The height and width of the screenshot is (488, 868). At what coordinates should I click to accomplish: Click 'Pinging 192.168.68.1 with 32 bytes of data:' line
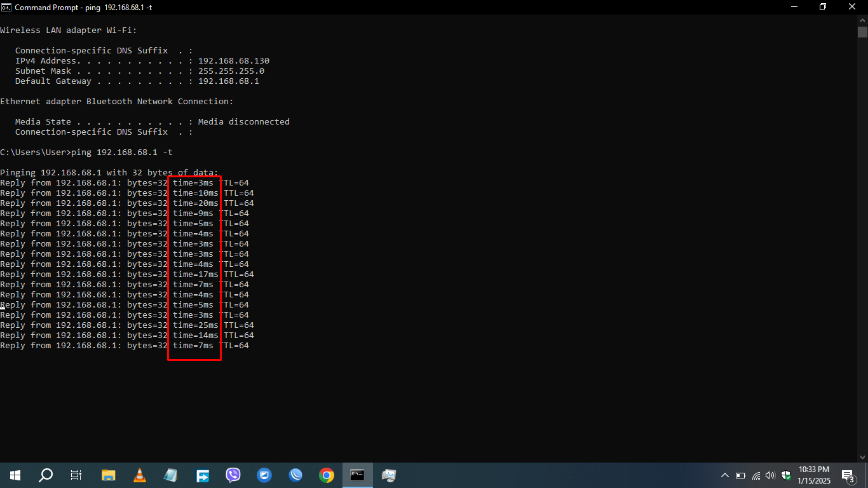click(109, 173)
